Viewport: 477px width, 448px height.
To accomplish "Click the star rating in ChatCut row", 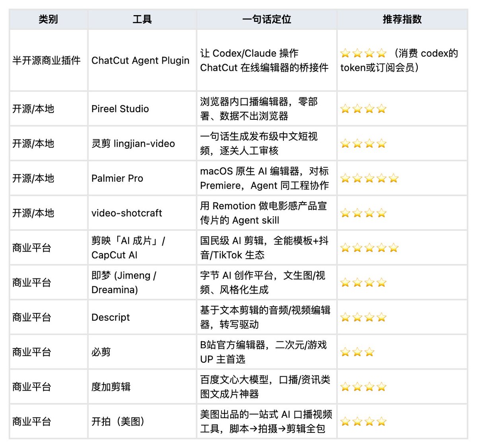I will point(363,53).
